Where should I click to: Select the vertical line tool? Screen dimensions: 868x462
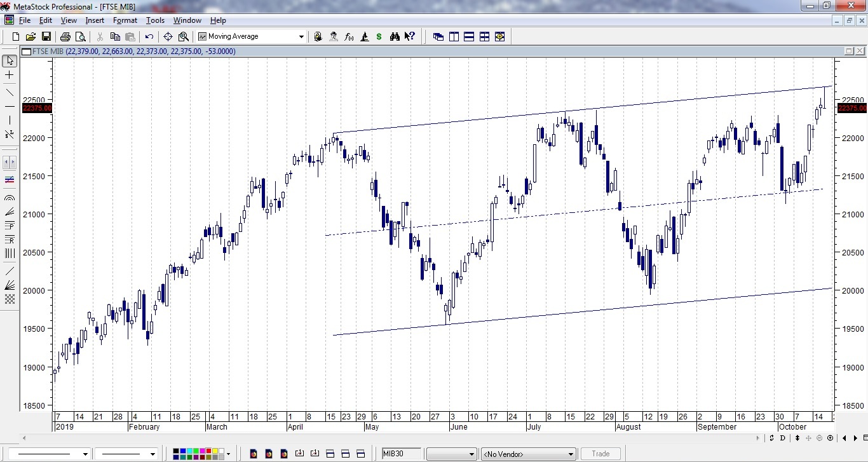point(10,121)
